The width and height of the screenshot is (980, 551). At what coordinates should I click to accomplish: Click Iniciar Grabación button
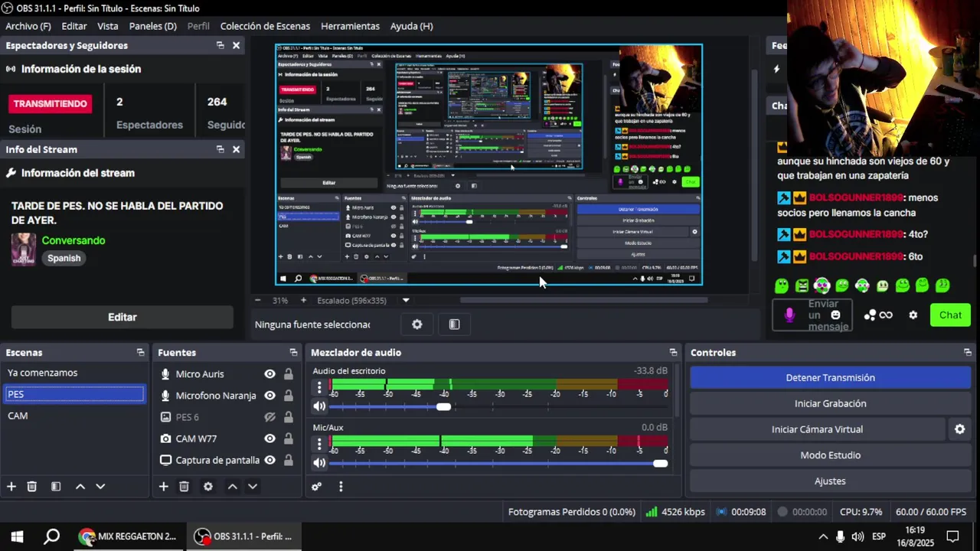(830, 403)
